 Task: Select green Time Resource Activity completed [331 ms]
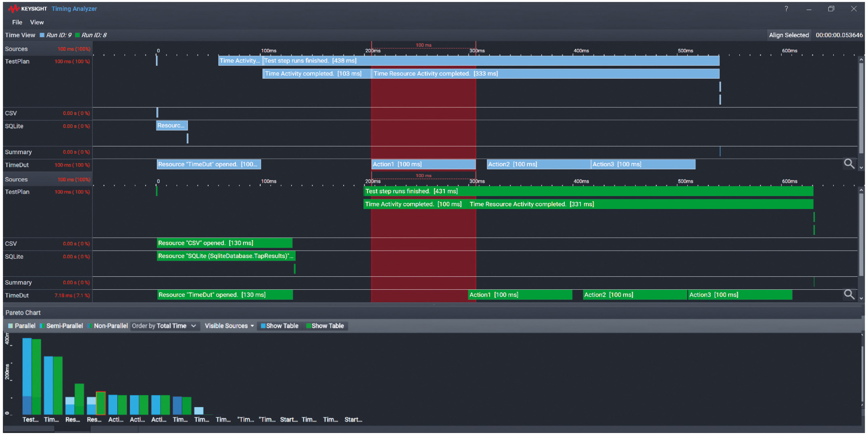point(641,204)
